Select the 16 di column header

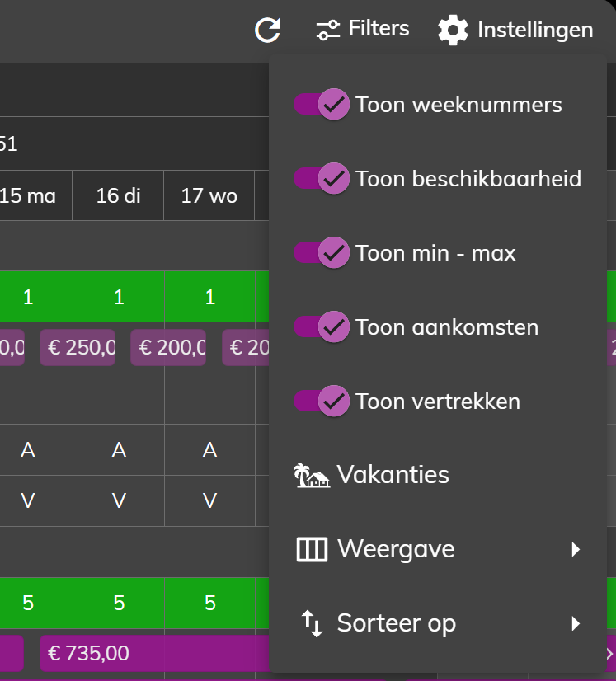[x=118, y=195]
